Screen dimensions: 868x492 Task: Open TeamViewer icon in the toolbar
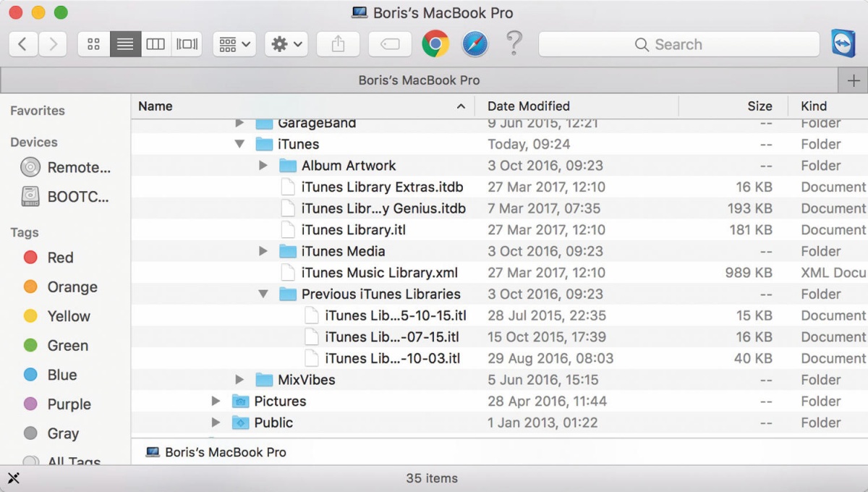(x=844, y=43)
